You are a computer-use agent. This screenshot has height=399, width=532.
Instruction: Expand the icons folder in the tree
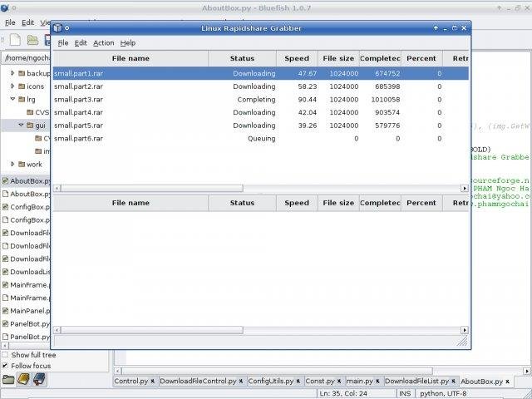pyautogui.click(x=12, y=86)
